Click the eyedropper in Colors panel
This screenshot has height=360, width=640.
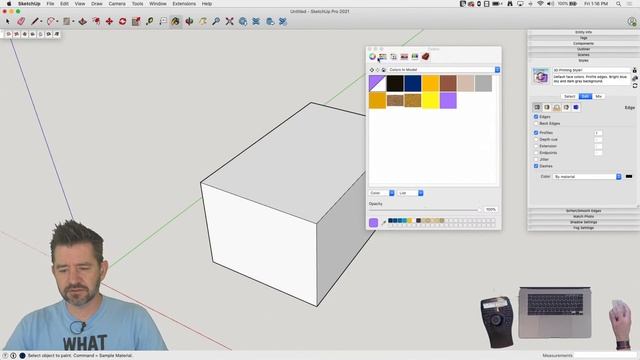[x=384, y=222]
